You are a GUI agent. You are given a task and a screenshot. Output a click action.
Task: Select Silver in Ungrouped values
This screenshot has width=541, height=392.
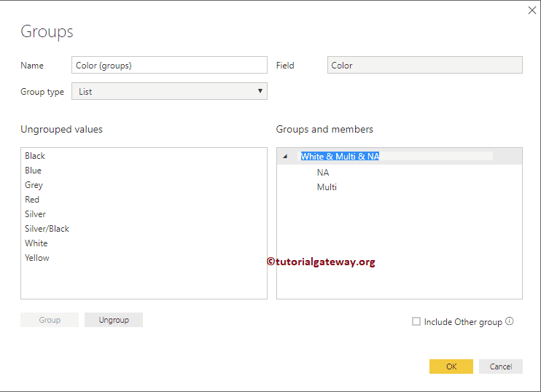35,214
